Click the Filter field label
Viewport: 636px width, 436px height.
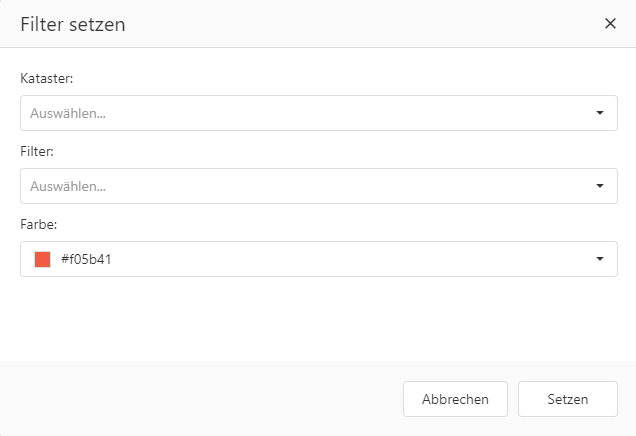[36, 150]
